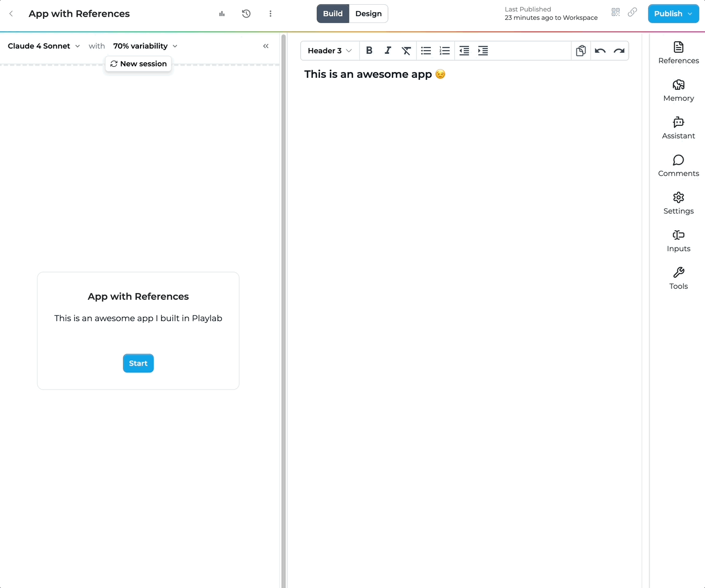Copy the app share link icon

click(632, 11)
